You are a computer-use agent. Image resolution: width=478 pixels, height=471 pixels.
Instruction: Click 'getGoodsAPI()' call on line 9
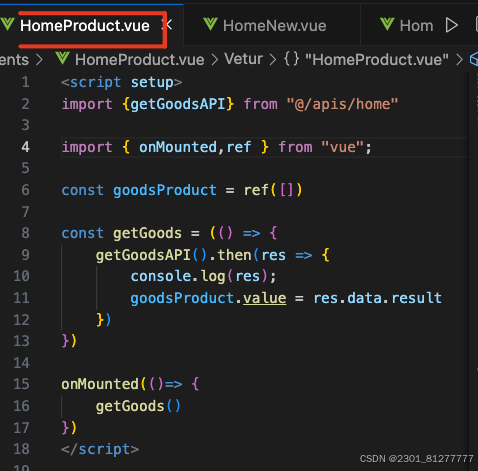pos(152,255)
